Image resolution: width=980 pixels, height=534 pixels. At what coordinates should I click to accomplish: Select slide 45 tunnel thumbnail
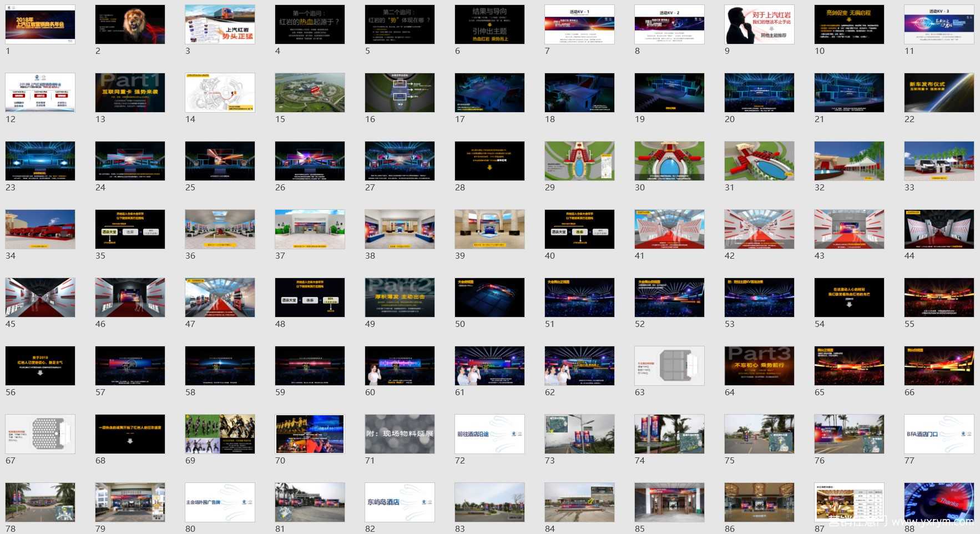pos(40,298)
